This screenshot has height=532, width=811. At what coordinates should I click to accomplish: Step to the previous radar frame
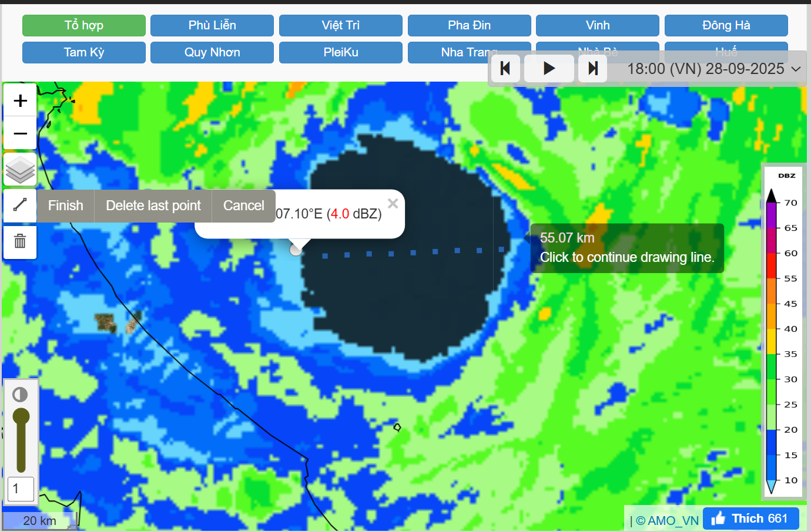pyautogui.click(x=505, y=69)
